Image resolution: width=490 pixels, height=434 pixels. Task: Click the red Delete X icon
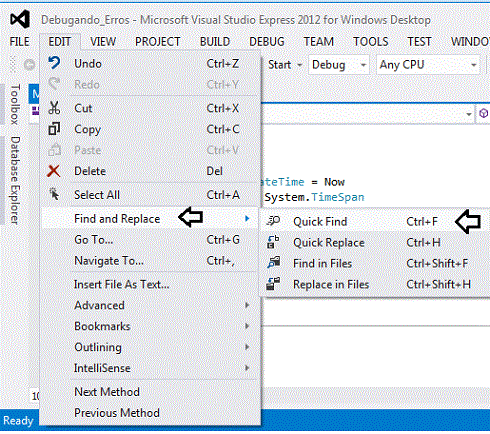(54, 171)
